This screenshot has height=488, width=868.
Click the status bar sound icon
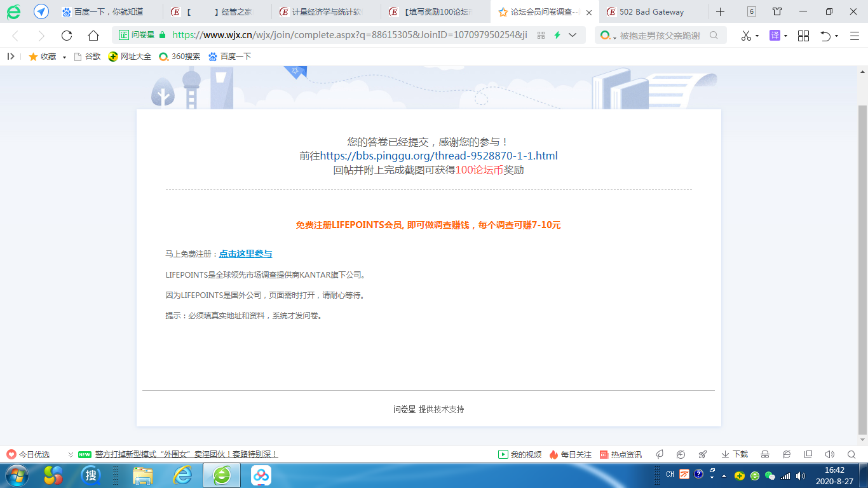click(x=829, y=454)
